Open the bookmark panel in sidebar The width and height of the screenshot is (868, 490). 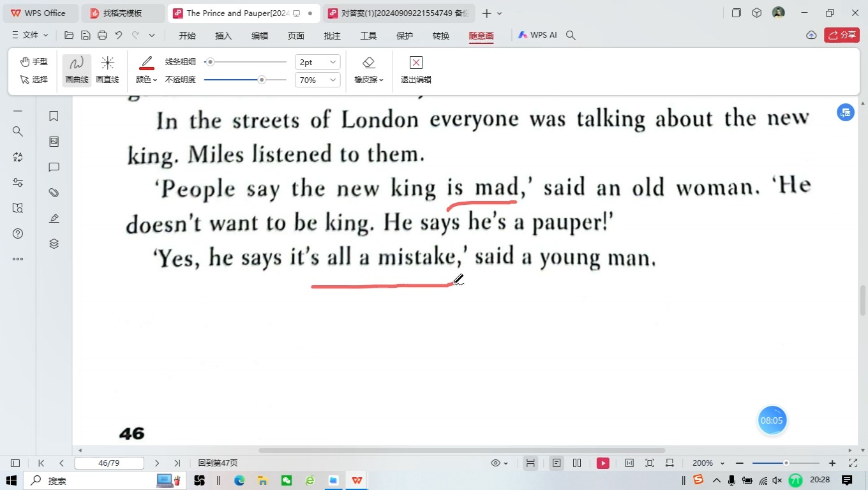point(54,116)
